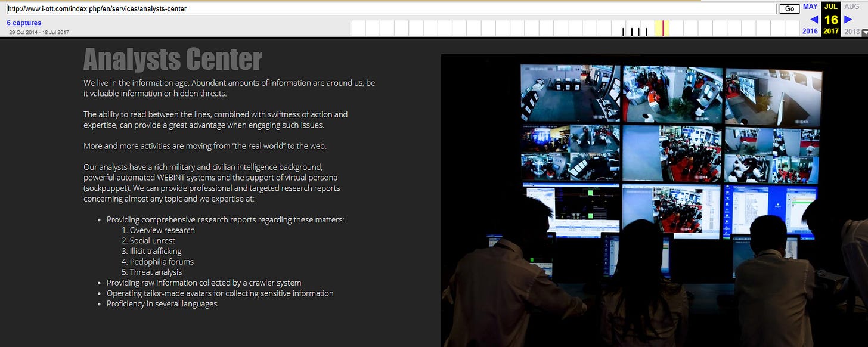
Task: Click "Proficiency in several languages" bullet
Action: pyautogui.click(x=162, y=304)
